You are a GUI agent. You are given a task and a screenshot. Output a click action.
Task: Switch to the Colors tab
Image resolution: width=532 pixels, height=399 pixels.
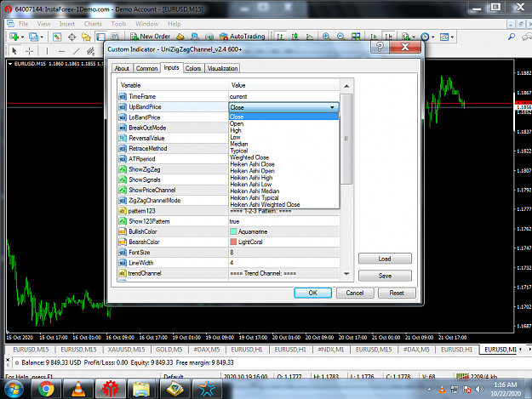(193, 68)
